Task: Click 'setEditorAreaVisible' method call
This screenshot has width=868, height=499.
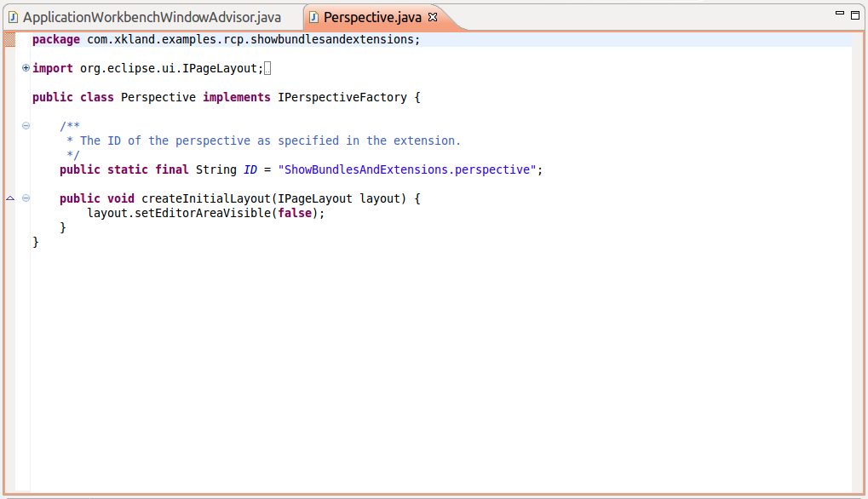Action: (203, 213)
